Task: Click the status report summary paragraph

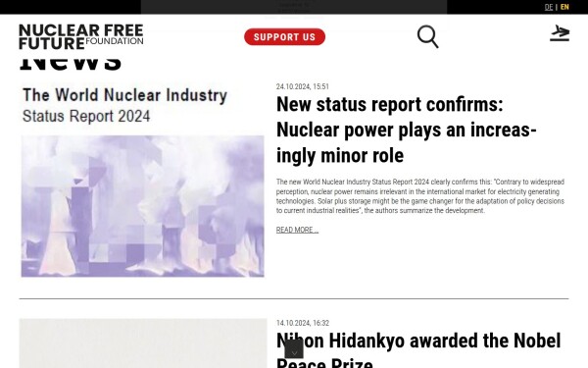Action: pos(420,196)
